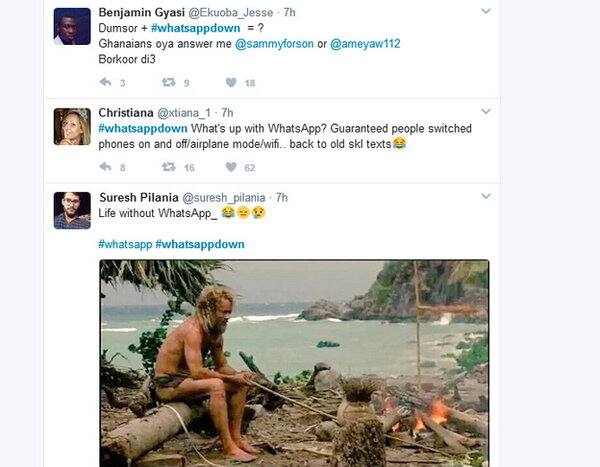Screen dimensions: 600x467
Task: Open Suresh Pilania's avatar image
Action: 72,211
